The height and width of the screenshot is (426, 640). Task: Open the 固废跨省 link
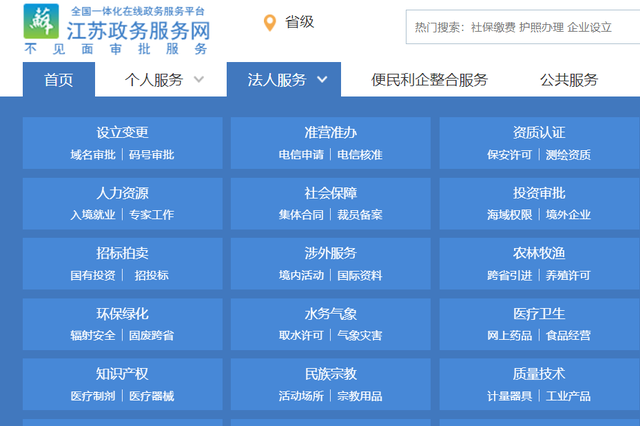[x=152, y=335]
